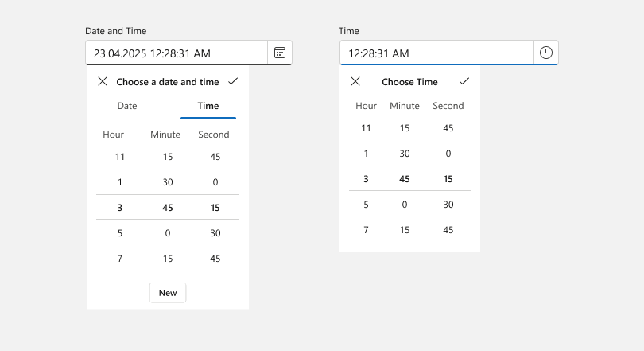Open the clock icon of the Time field
Screen dimensions: 644x351
click(x=546, y=53)
